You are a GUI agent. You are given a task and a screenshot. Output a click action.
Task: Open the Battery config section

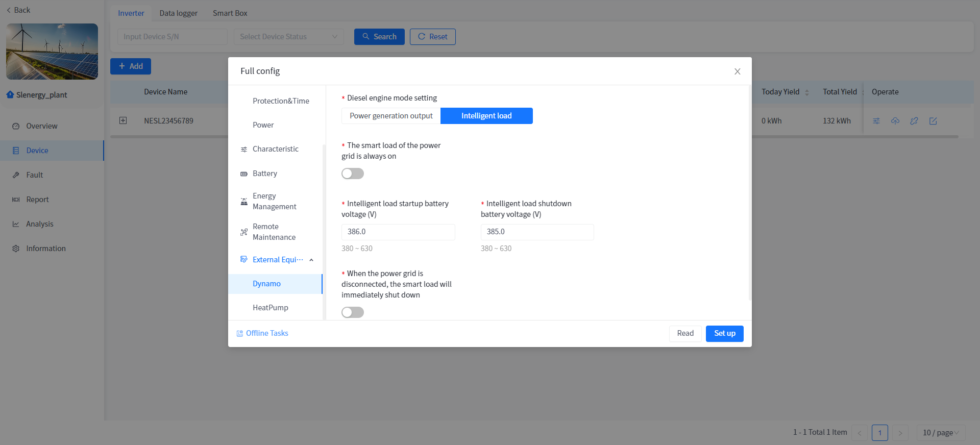click(264, 174)
